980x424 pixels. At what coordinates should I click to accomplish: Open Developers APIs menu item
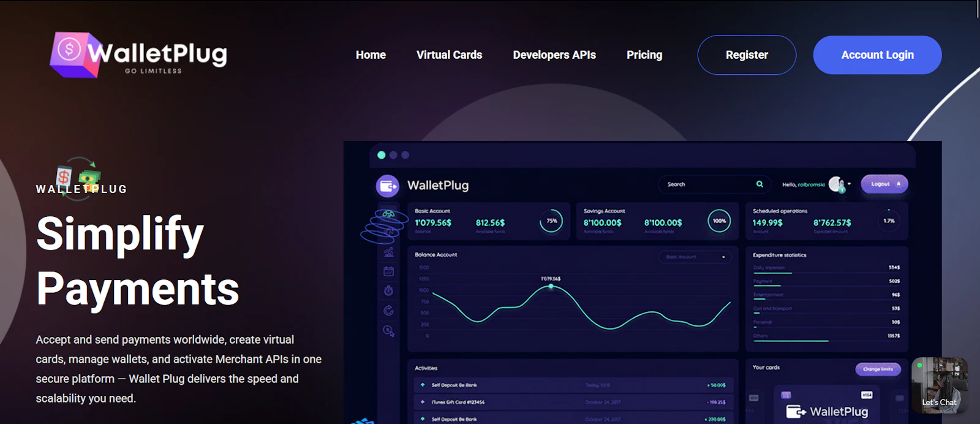[x=554, y=55]
